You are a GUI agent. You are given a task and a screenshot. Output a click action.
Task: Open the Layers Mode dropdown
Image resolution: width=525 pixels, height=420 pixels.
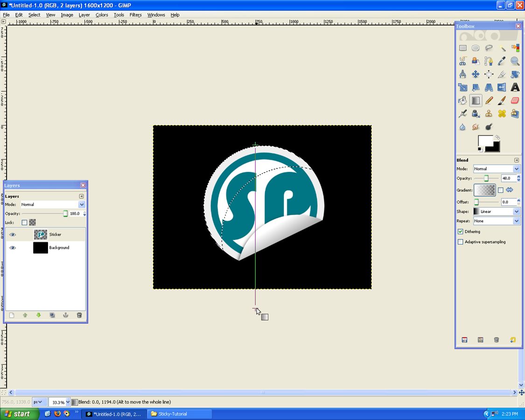click(53, 204)
